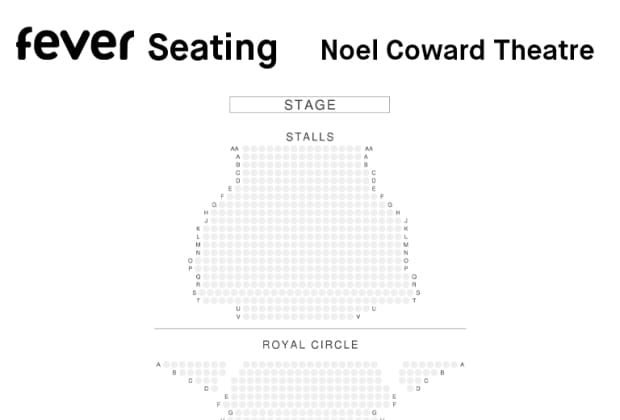Click right-side row Q label in Stalls
The width and height of the screenshot is (620, 420).
(x=414, y=276)
